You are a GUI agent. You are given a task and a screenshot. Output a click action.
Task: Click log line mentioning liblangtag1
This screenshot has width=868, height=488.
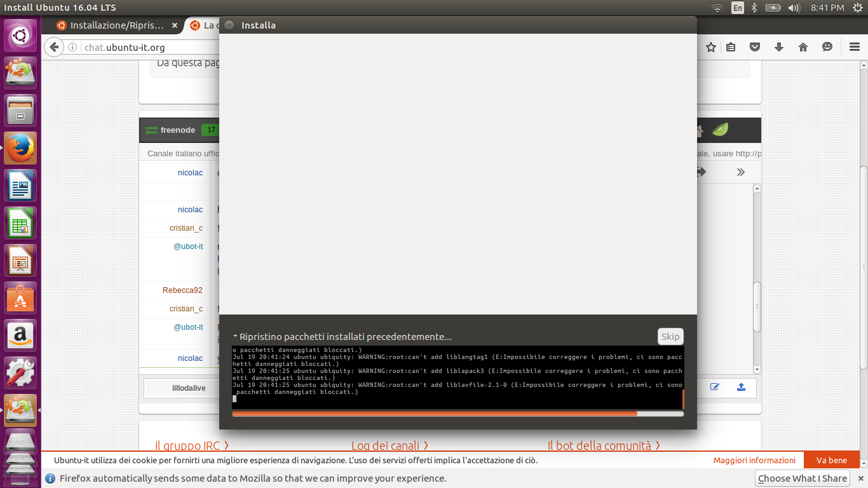pos(458,360)
